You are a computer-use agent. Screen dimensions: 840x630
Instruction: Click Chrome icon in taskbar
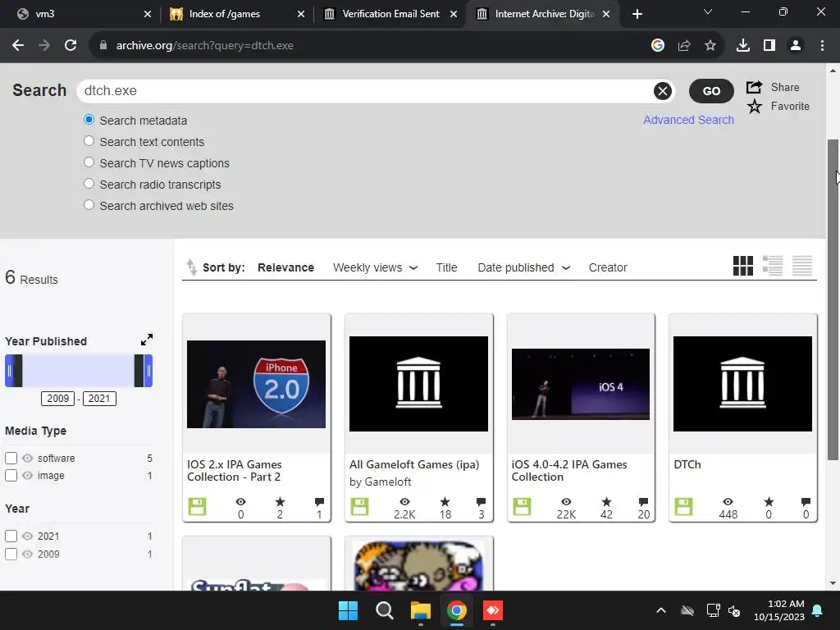(x=456, y=610)
